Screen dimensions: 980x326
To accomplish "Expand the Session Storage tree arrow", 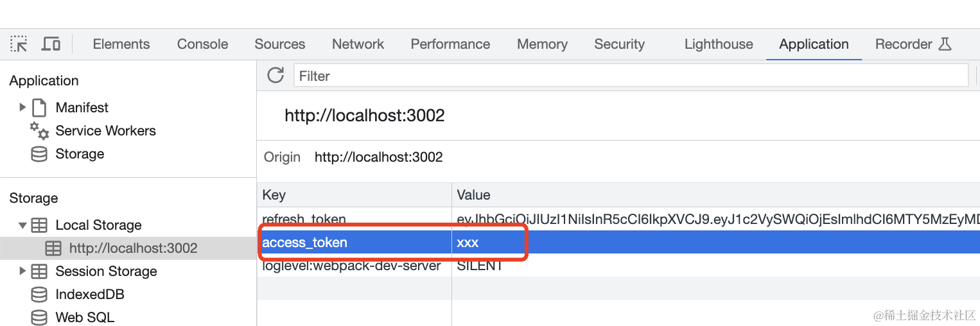I will point(22,271).
